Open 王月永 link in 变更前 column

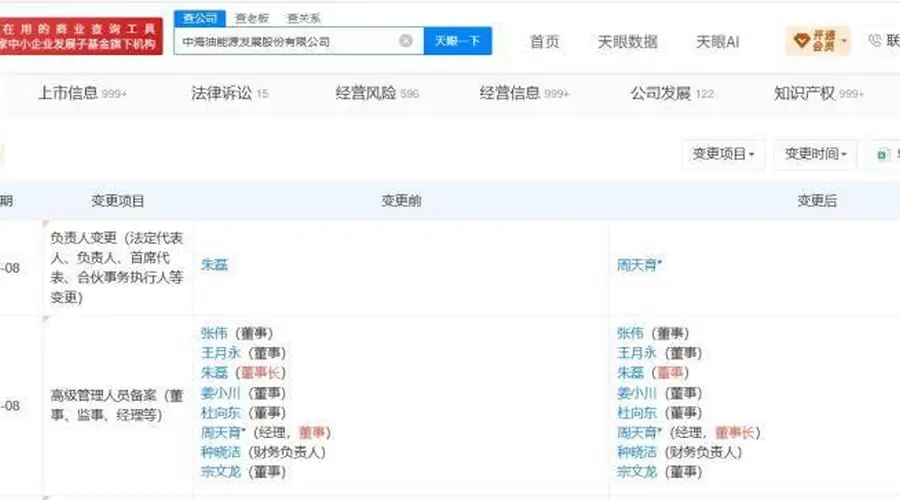click(x=220, y=352)
